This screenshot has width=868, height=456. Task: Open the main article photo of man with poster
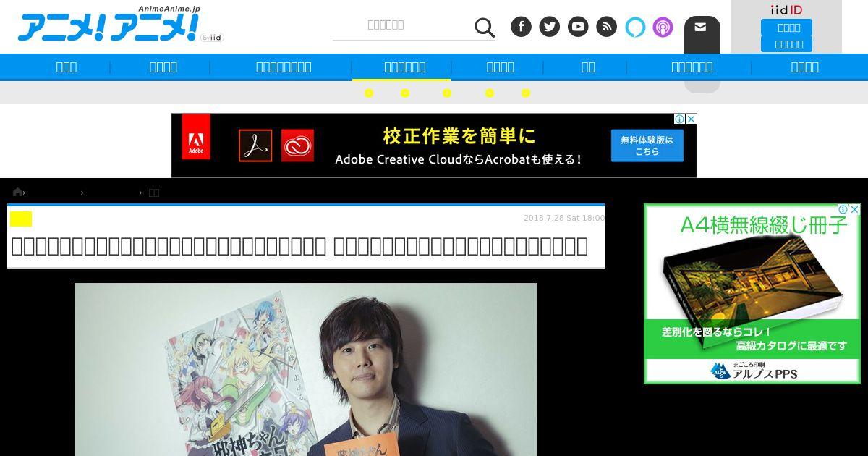pyautogui.click(x=306, y=369)
